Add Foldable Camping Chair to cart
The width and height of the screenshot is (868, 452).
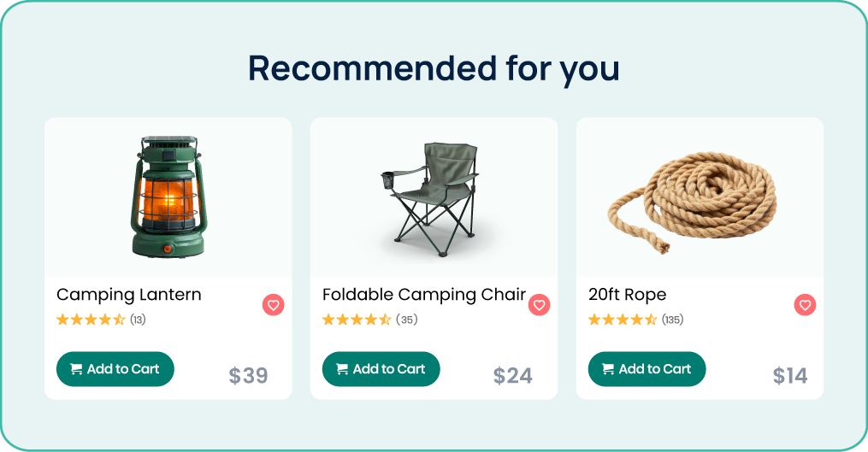pos(381,369)
